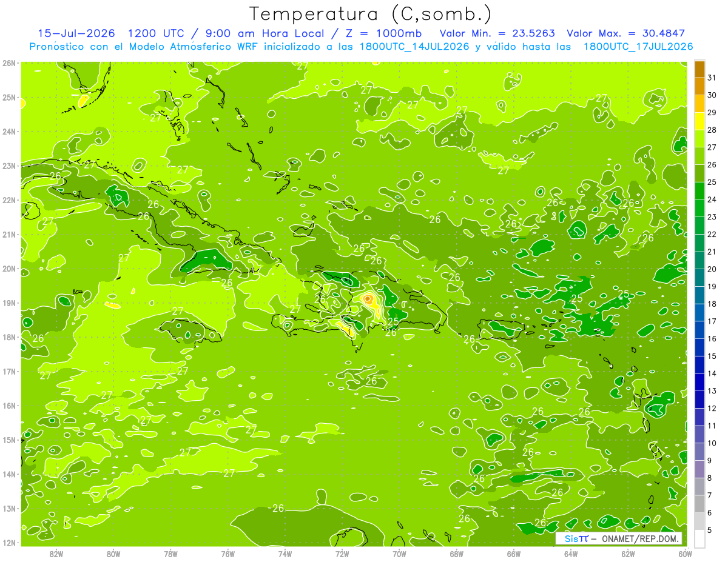Click legend swatch between 30 and 31
The height and width of the screenshot is (562, 728).
tap(699, 86)
